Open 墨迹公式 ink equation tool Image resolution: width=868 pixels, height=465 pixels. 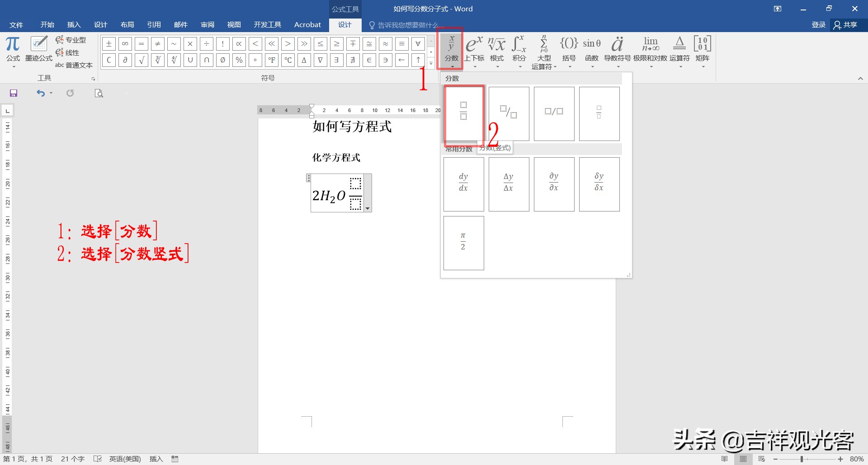(x=38, y=47)
